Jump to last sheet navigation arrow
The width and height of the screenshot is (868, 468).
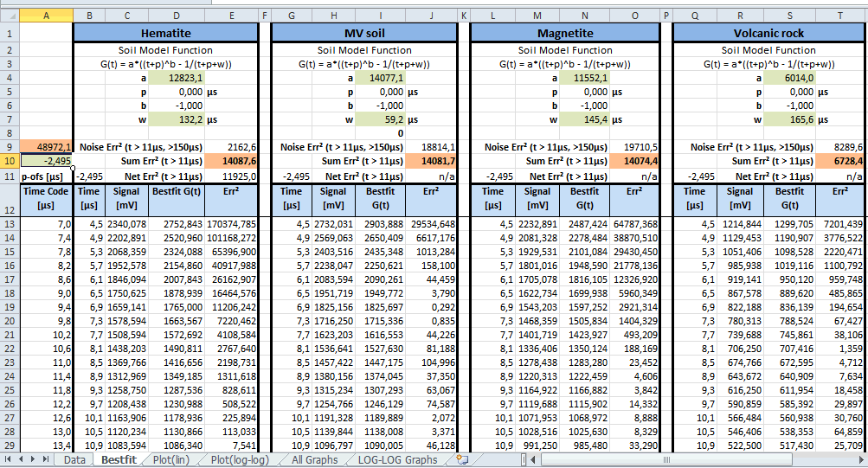click(x=45, y=459)
